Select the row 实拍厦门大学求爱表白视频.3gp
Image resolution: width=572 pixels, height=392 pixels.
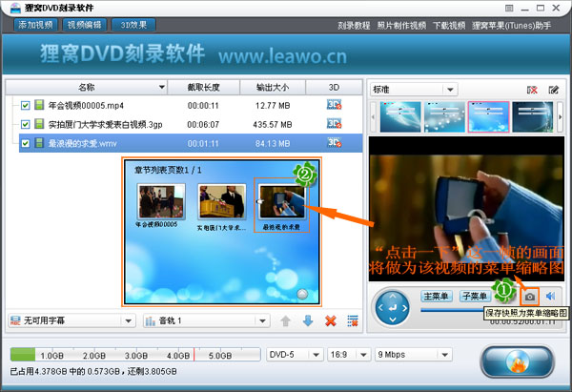(191, 124)
